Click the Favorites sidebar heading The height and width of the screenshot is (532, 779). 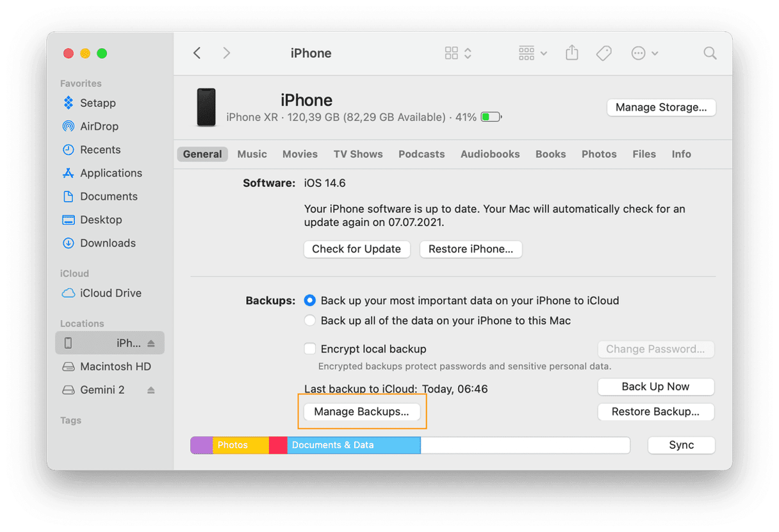[x=81, y=83]
